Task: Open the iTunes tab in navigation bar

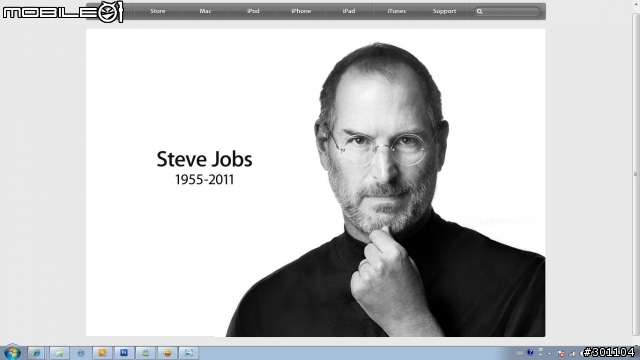Action: click(x=396, y=11)
